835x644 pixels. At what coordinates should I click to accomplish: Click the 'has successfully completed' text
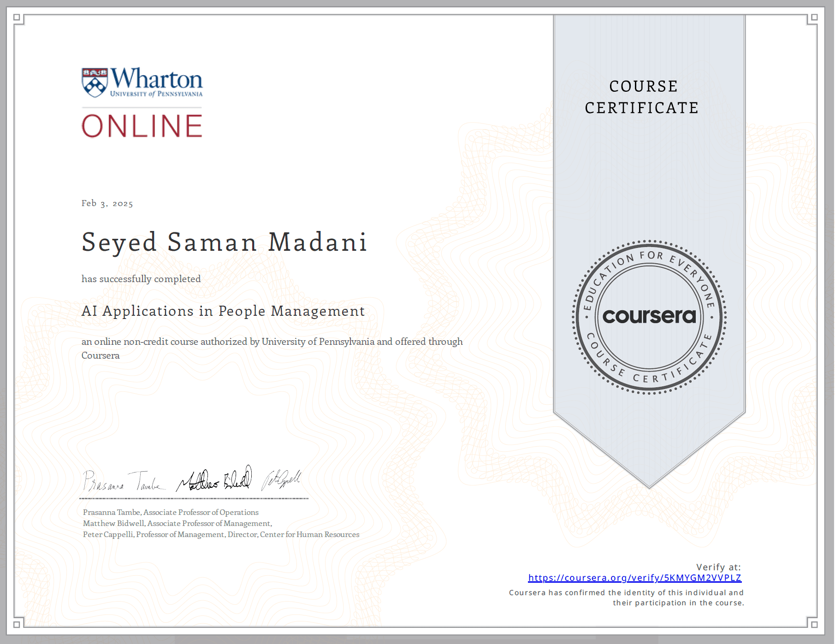[141, 279]
